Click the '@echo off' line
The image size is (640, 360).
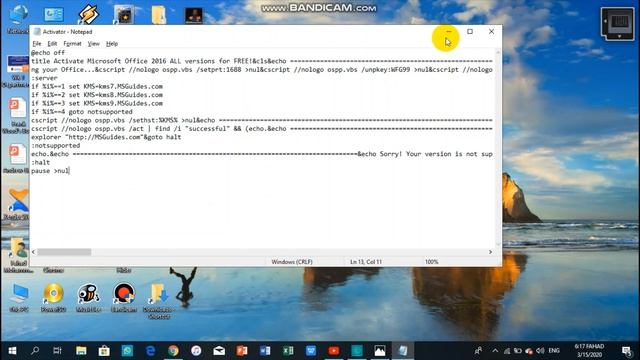coord(48,53)
